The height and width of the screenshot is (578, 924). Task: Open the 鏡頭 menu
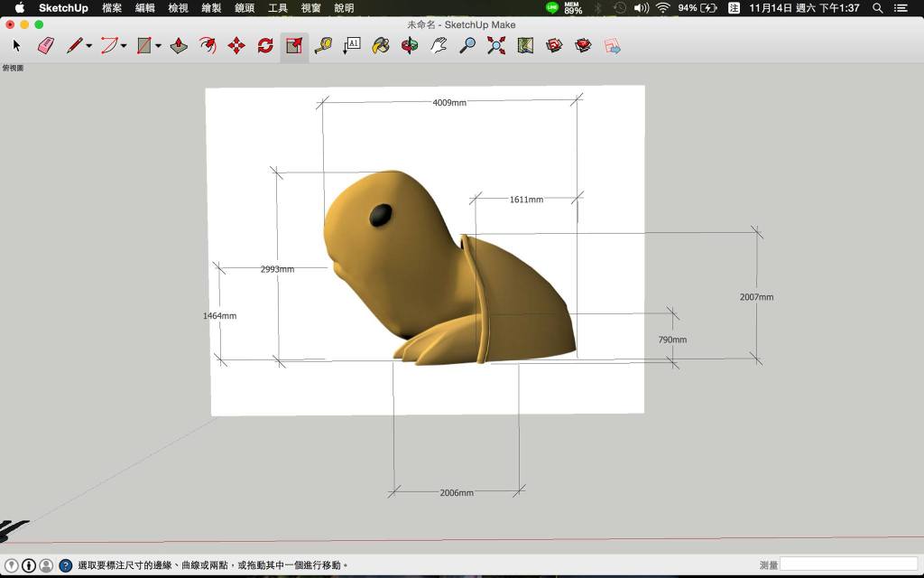245,8
